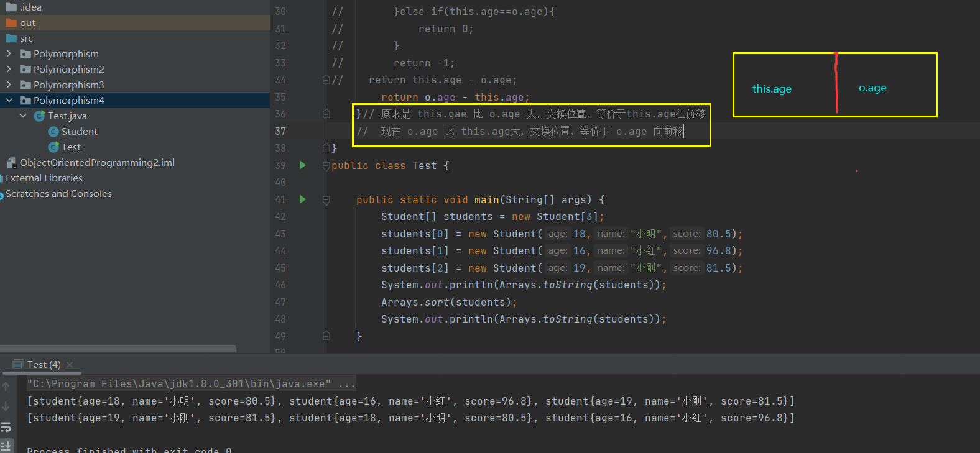
Task: Select Scratches and Consoles node
Action: click(x=58, y=194)
